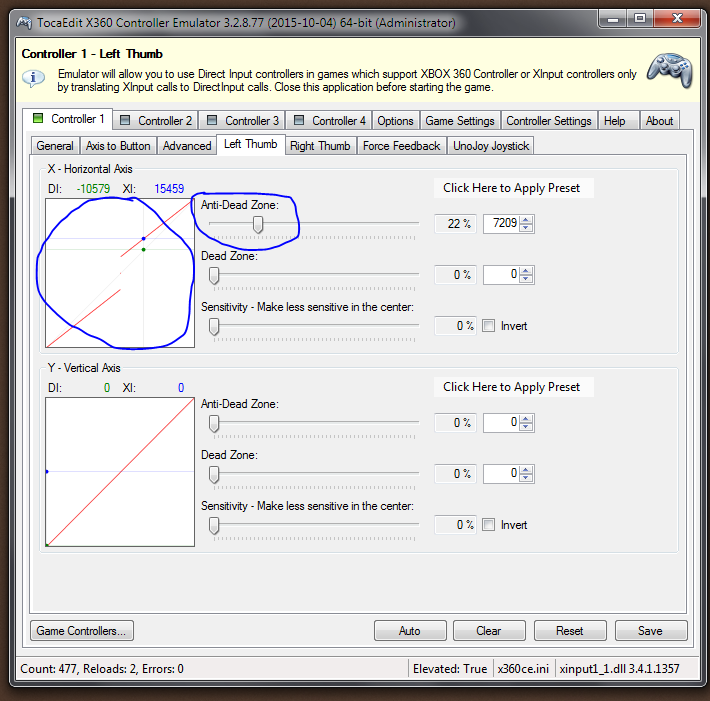
Task: Increase Y Dead Zone value with up arrow
Action: 526,470
